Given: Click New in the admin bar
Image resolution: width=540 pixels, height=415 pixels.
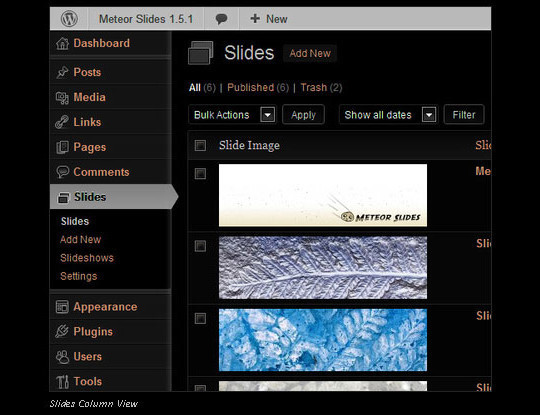Looking at the screenshot, I should coord(277,19).
